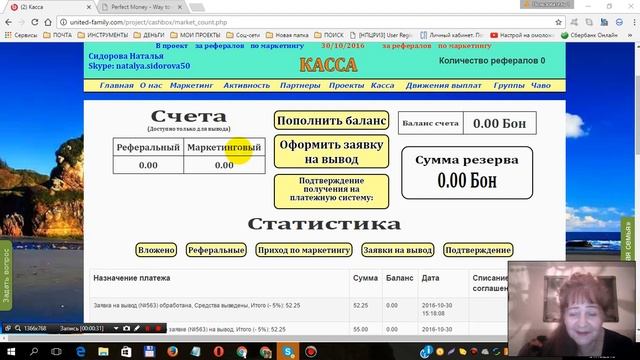Screen dimensions: 640x360
Task: Open the Windows Store taskbar icon
Action: 126,351
